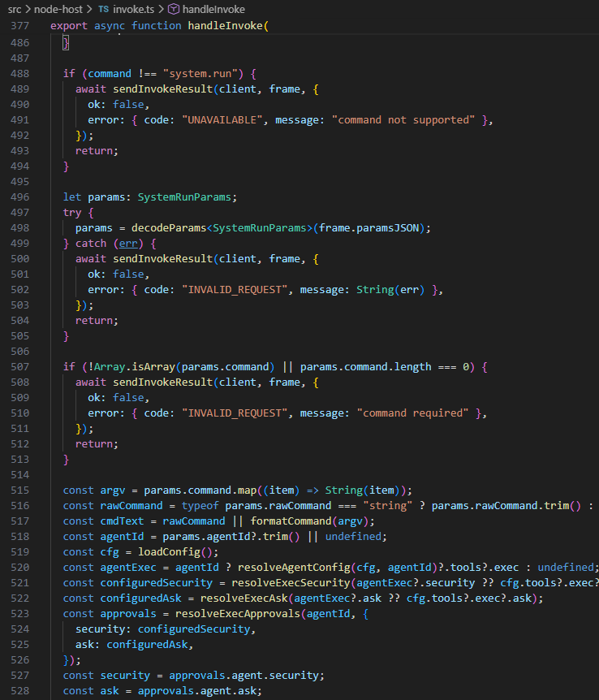Click the 'SystemRunParams' type on line 496
The height and width of the screenshot is (700, 599).
[184, 197]
